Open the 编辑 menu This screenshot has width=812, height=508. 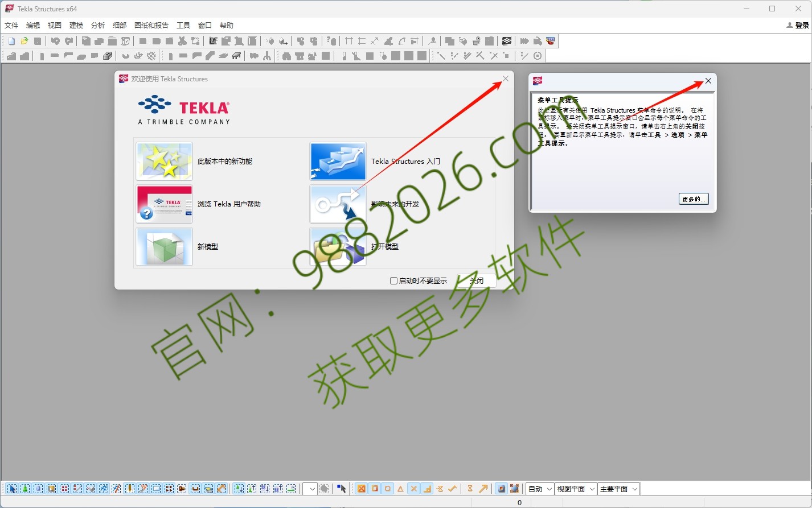click(33, 25)
